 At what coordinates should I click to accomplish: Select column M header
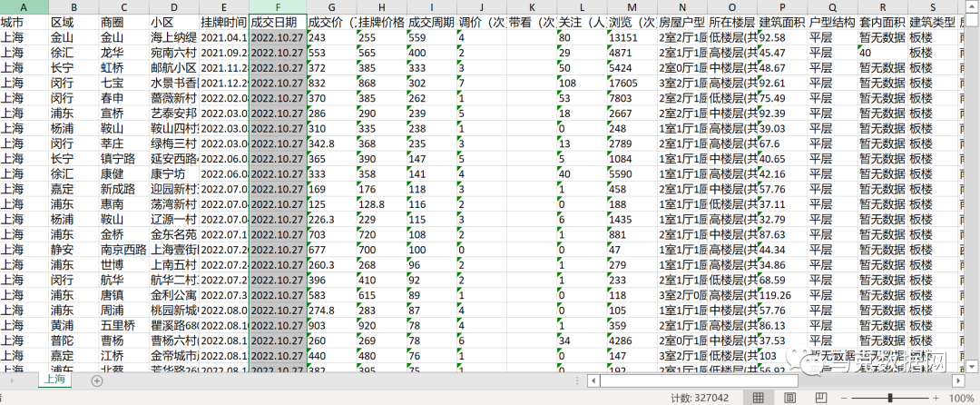point(632,7)
